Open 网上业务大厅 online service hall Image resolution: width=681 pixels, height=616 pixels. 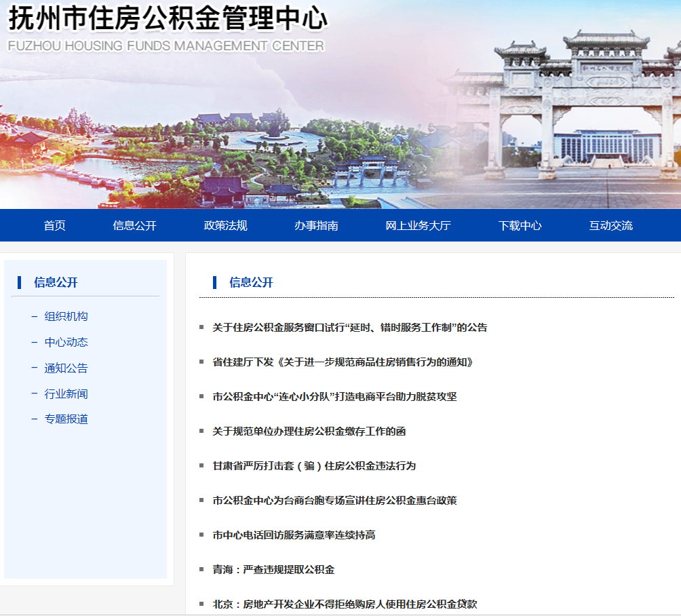click(418, 225)
